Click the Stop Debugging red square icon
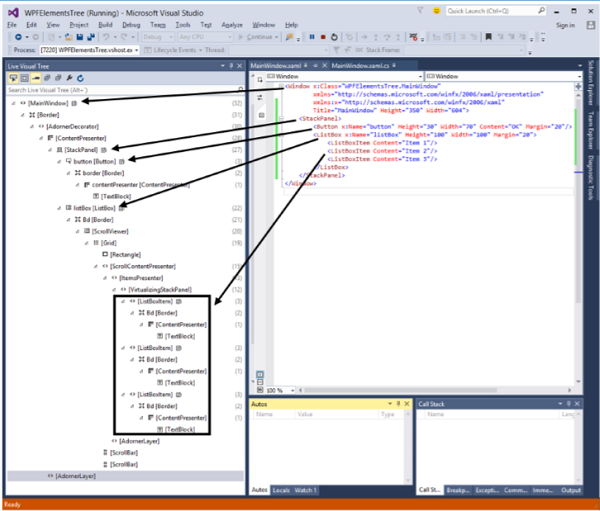This screenshot has width=600, height=511. (x=322, y=36)
